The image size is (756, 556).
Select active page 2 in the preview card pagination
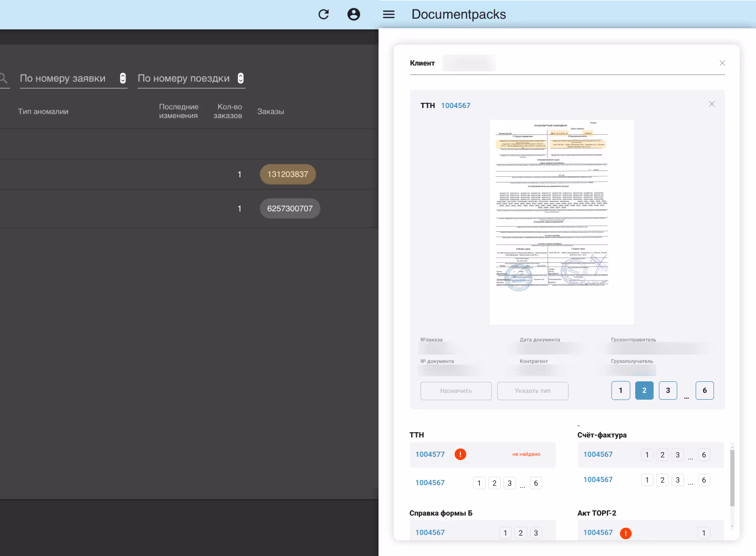coord(644,390)
